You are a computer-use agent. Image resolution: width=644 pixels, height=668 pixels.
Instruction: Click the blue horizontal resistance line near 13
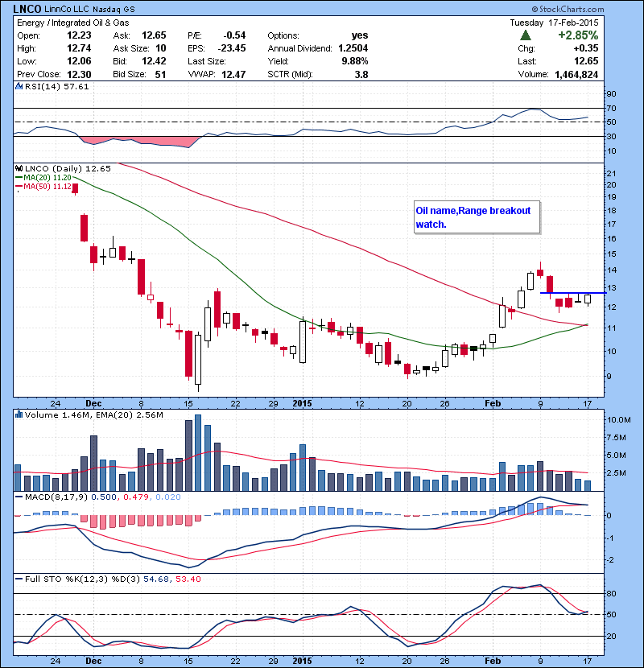[573, 293]
